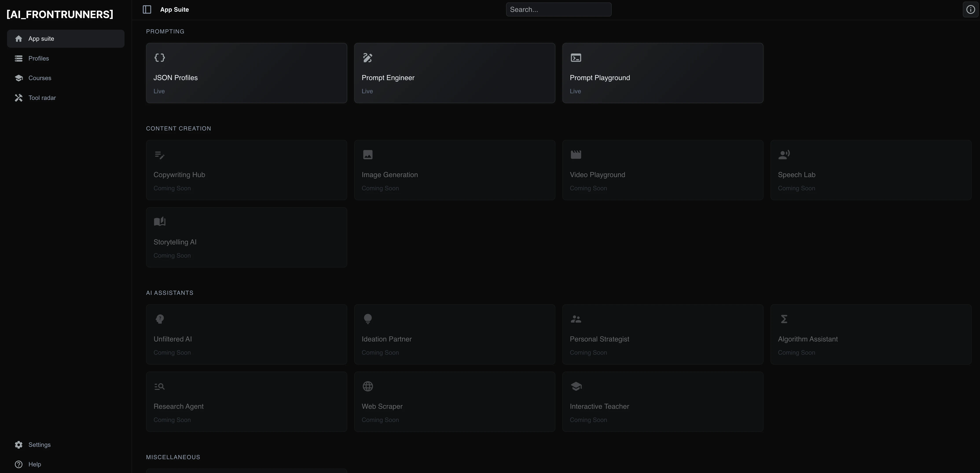This screenshot has height=473, width=980.
Task: Click the Help question mark icon
Action: click(19, 464)
